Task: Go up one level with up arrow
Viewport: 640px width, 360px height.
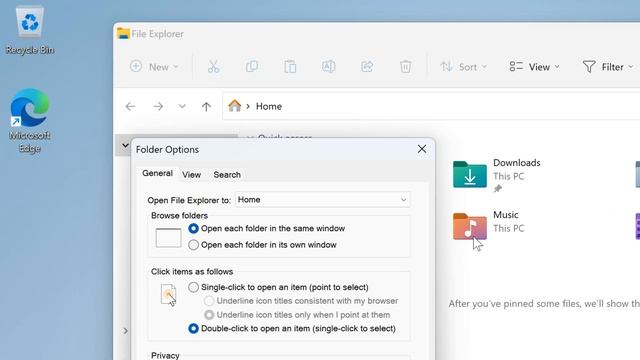Action: tap(206, 107)
